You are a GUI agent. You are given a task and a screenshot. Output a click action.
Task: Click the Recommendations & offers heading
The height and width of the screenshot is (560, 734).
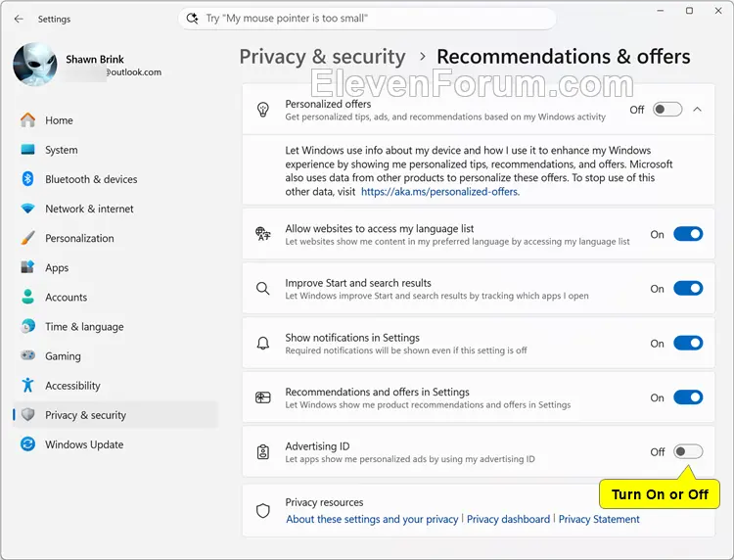point(563,57)
